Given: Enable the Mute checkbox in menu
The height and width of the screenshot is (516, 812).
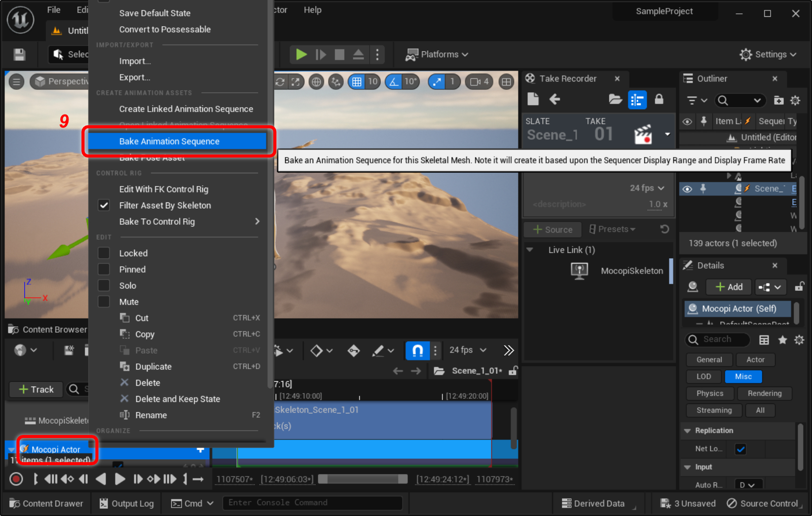Looking at the screenshot, I should pos(104,302).
